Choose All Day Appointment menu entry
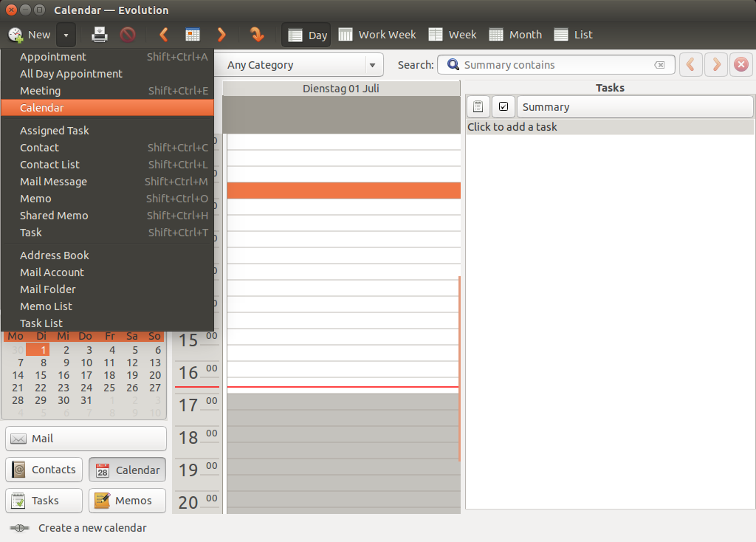Viewport: 756px width, 542px height. coord(107,74)
